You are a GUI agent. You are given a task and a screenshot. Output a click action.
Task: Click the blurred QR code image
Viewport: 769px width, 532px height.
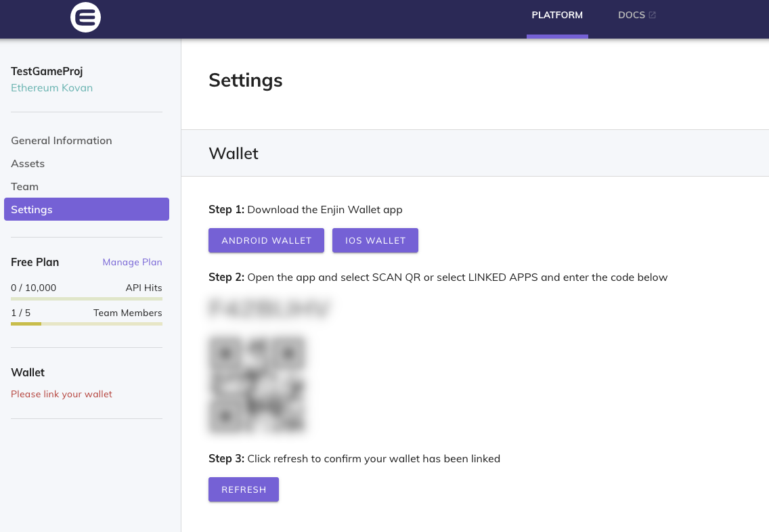[257, 384]
